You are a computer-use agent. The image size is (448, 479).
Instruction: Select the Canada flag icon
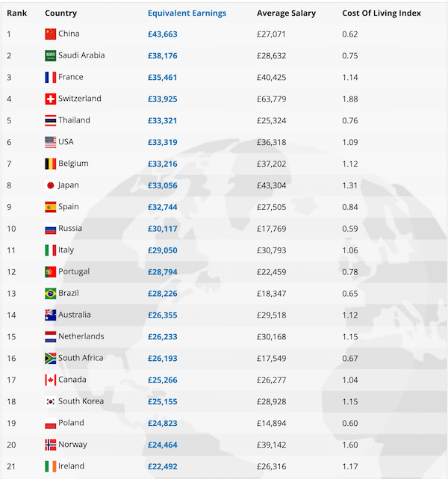(x=50, y=380)
